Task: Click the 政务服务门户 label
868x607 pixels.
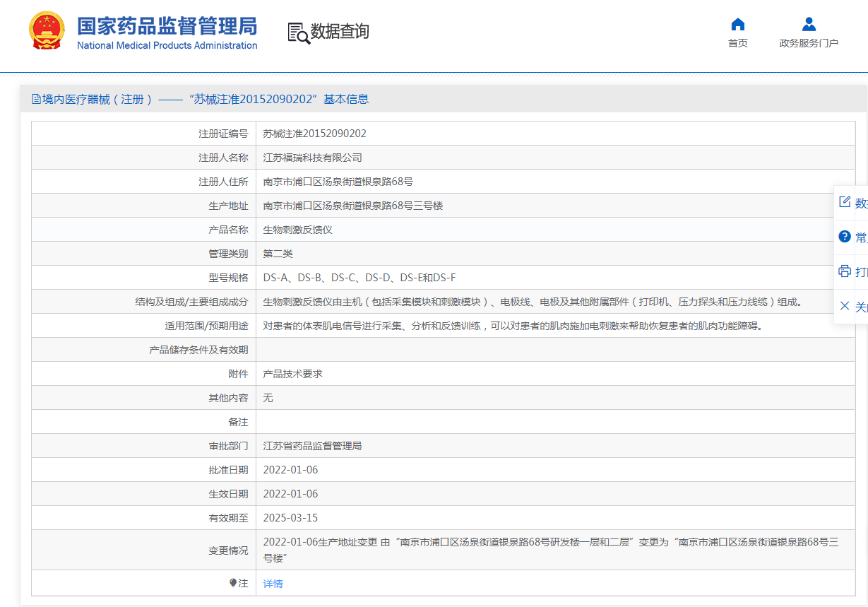Action: (x=809, y=43)
